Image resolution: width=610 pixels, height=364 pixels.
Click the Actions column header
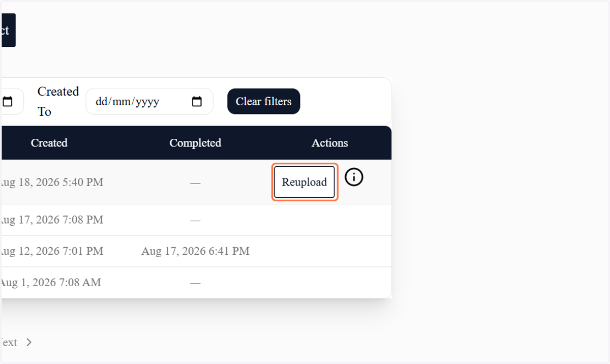(x=330, y=143)
